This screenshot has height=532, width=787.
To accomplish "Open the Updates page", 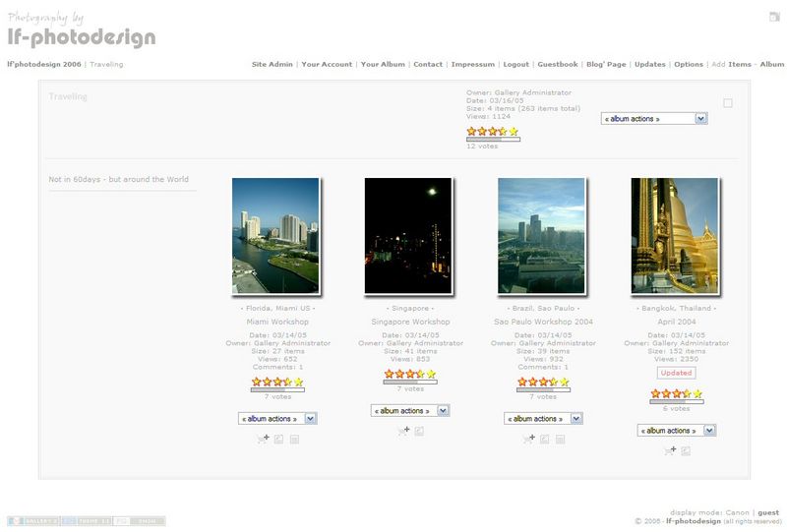I will click(649, 64).
